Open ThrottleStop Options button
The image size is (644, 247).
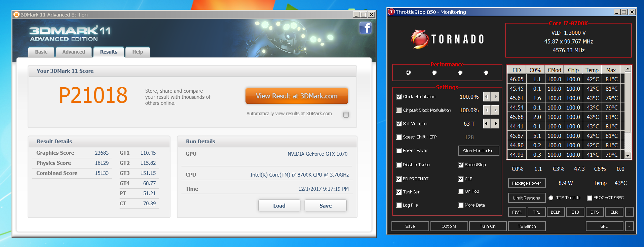[449, 226]
